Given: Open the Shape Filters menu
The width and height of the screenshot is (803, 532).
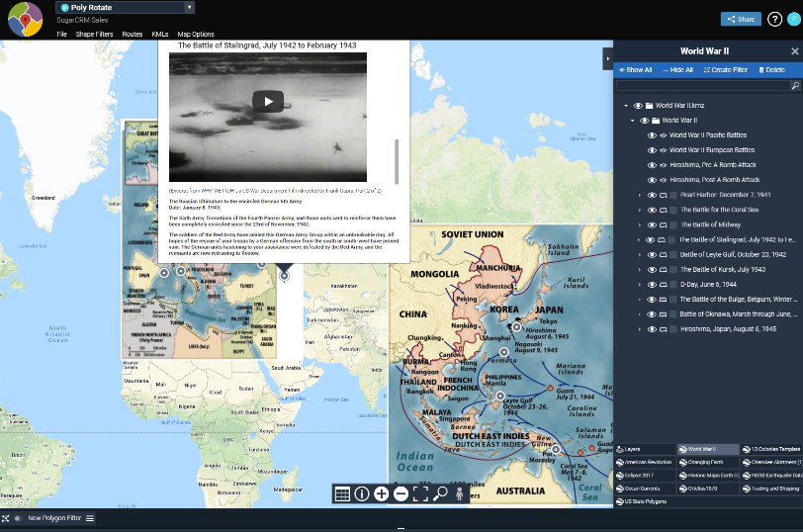Looking at the screenshot, I should tap(94, 35).
